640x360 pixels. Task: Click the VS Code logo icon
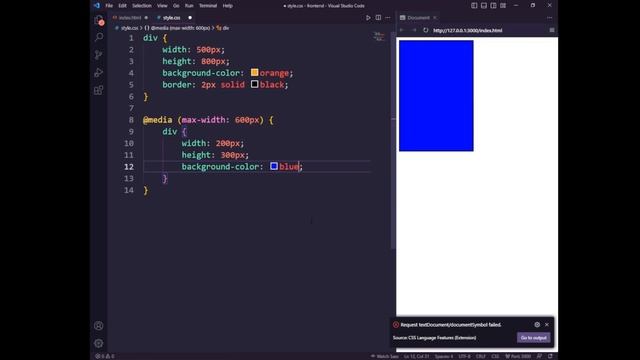pos(97,6)
